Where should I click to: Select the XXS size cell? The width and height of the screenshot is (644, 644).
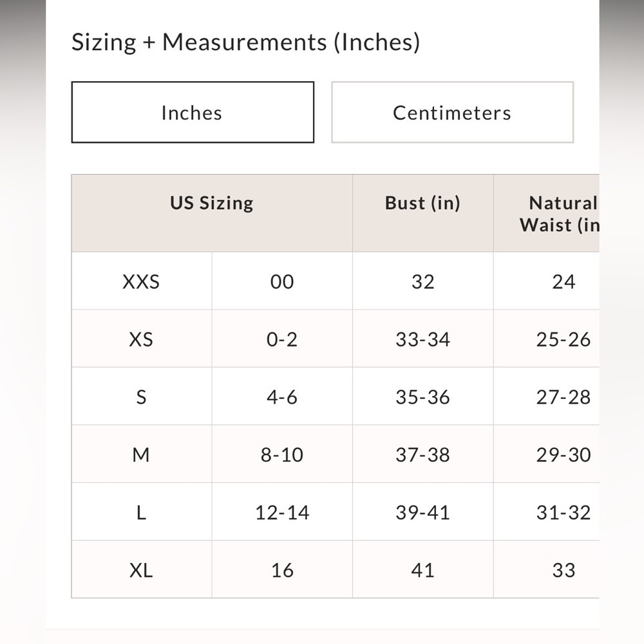pyautogui.click(x=142, y=281)
